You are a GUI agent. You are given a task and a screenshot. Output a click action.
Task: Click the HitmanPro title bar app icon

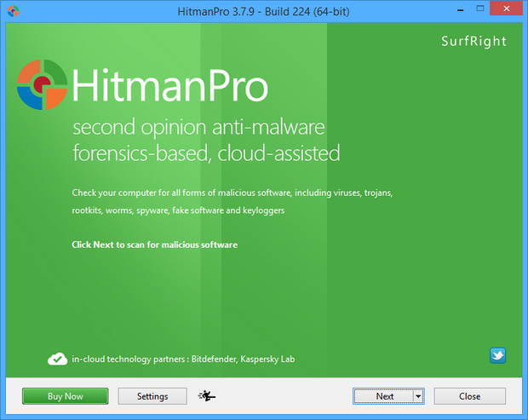13,11
